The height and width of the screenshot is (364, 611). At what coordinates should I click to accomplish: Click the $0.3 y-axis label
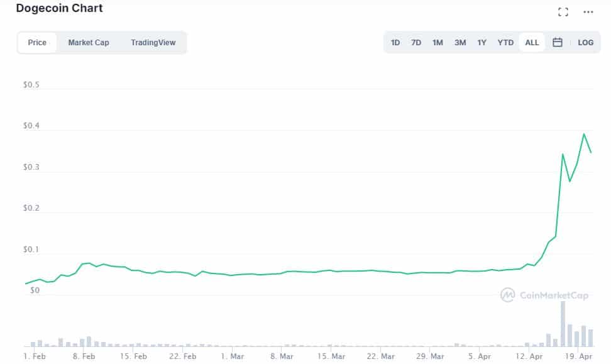[x=31, y=167]
